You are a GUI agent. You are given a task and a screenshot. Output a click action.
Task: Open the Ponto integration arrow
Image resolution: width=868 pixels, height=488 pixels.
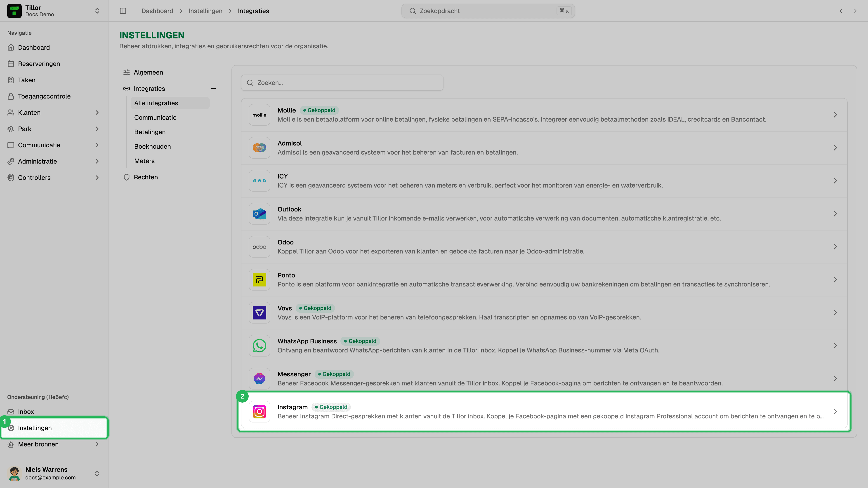(835, 280)
